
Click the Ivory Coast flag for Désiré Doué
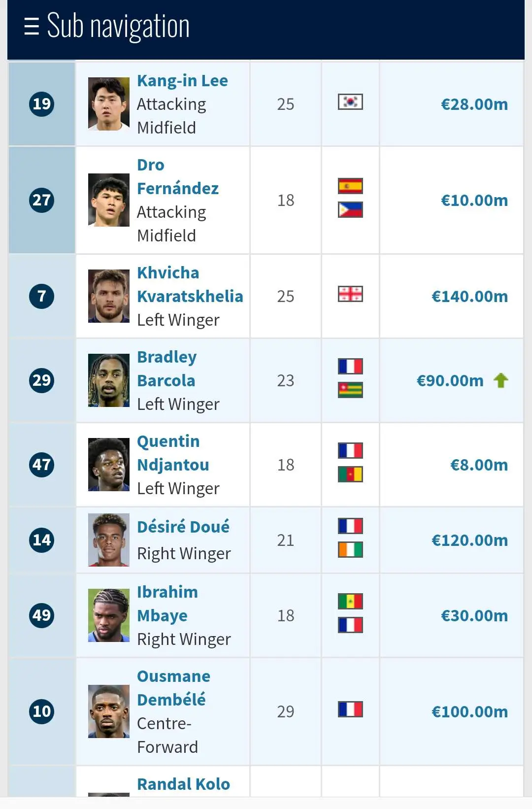(x=350, y=550)
